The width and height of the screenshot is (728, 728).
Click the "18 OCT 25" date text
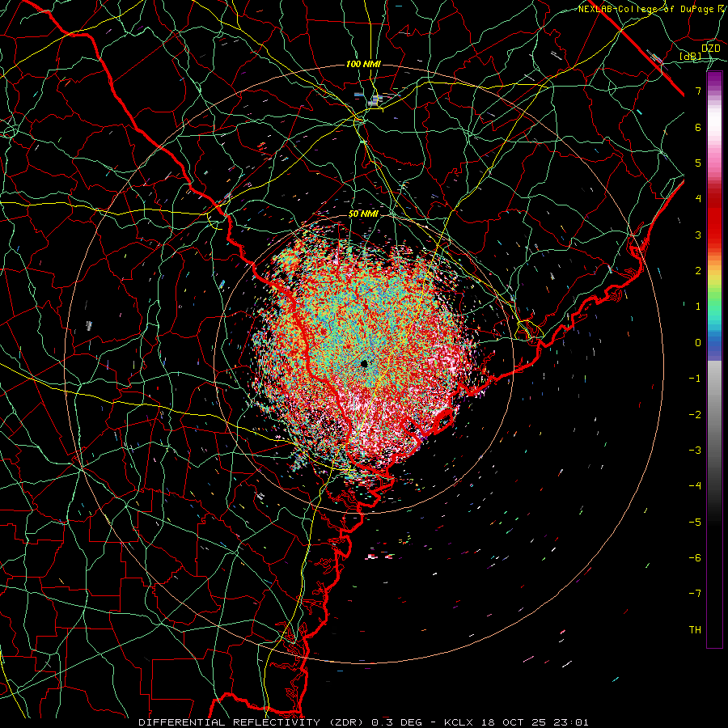(x=513, y=722)
